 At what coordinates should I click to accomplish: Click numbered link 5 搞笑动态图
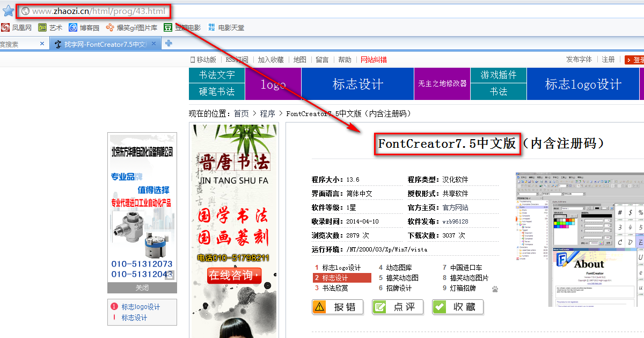pos(402,278)
